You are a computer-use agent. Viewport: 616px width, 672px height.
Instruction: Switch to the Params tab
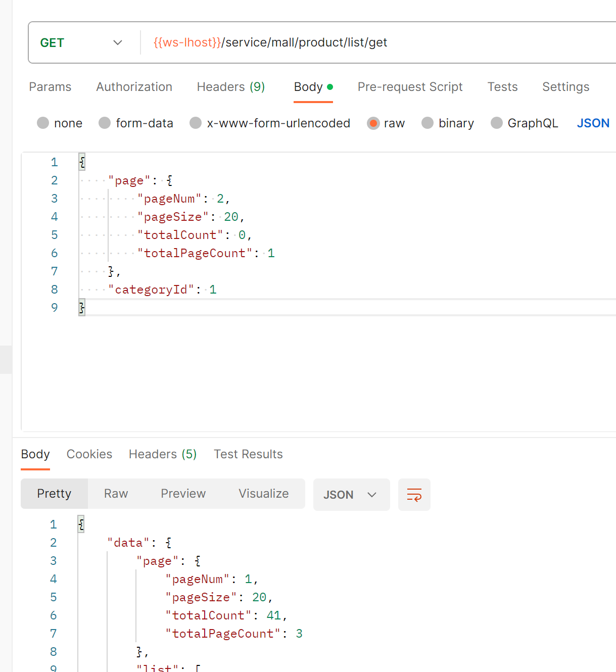click(x=50, y=87)
